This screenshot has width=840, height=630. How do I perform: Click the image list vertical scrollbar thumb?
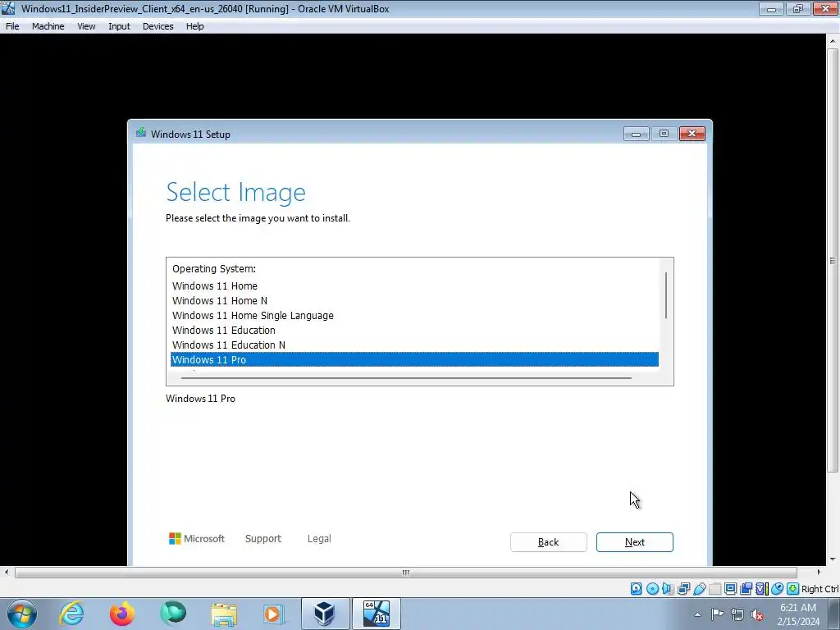click(666, 295)
